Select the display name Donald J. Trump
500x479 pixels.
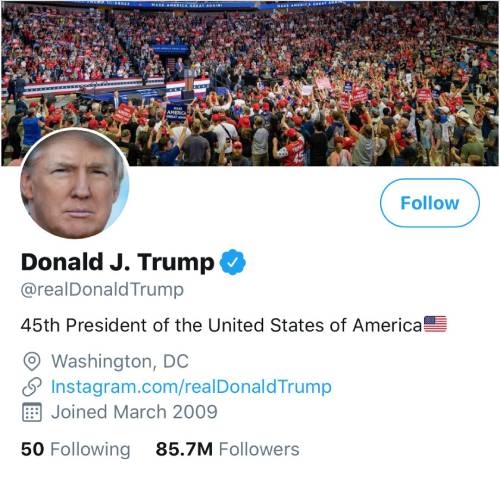point(117,262)
